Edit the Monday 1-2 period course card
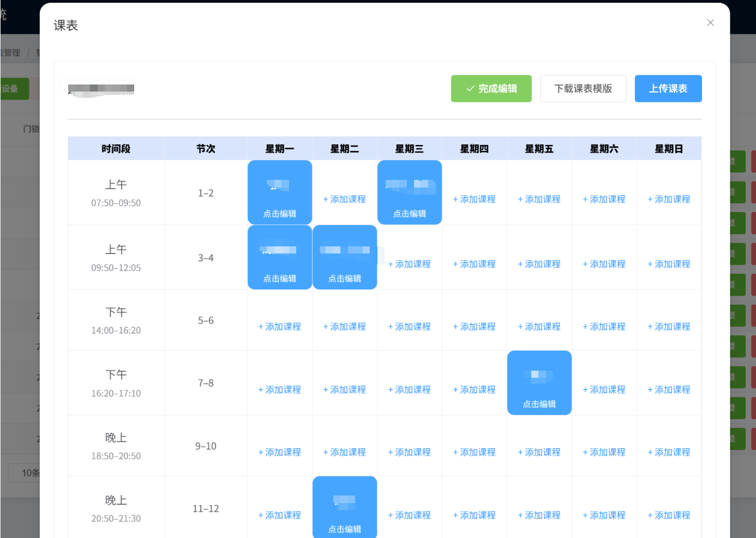The height and width of the screenshot is (538, 756). 280,192
